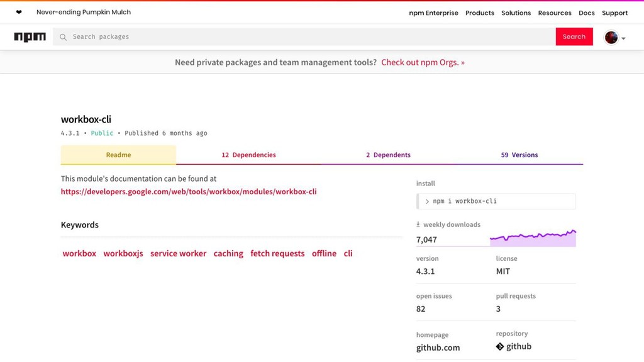Open the 12 Dependencies tab

pyautogui.click(x=248, y=155)
